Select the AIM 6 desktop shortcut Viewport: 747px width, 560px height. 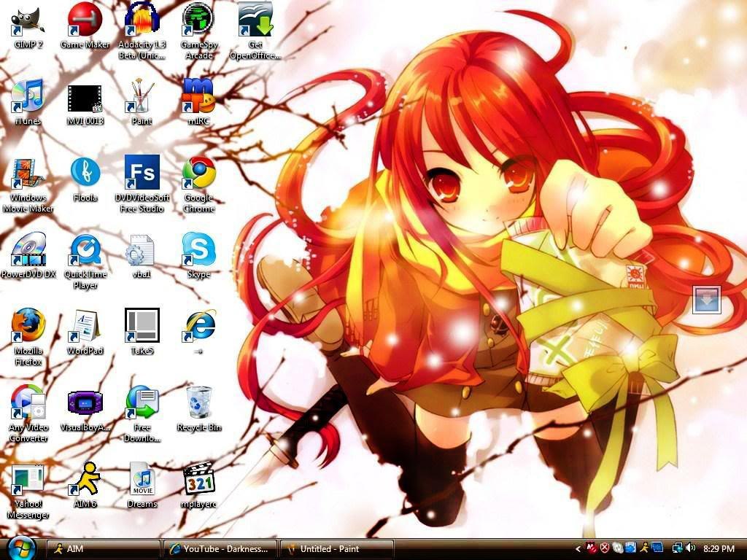(x=85, y=485)
